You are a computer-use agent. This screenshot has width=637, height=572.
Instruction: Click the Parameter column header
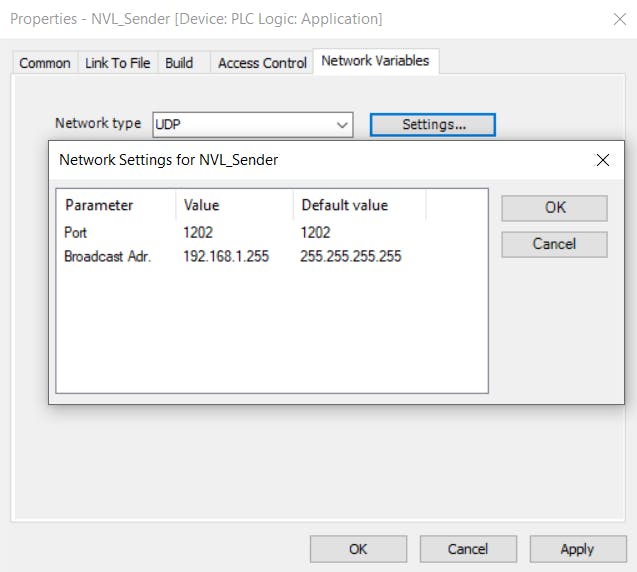99,205
